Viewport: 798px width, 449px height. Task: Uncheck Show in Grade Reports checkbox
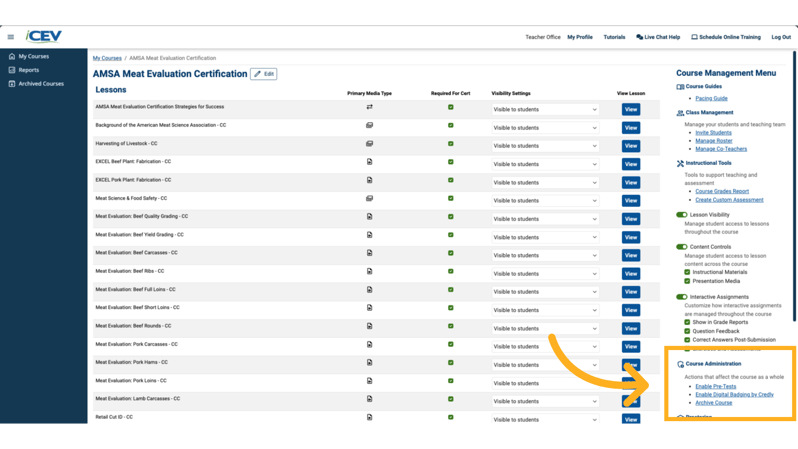click(x=687, y=322)
